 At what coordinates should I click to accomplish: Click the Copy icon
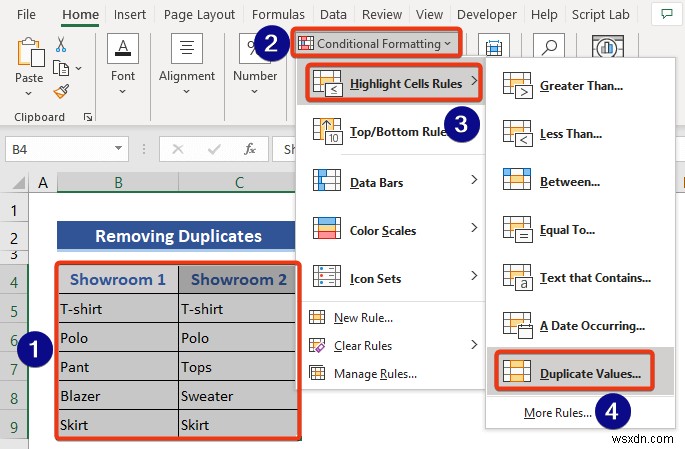(x=61, y=69)
